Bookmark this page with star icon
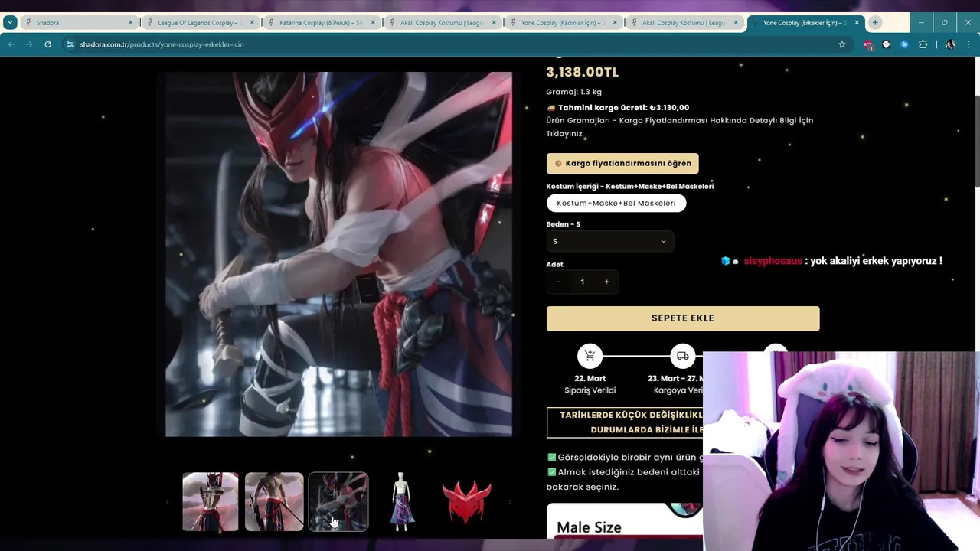 [x=842, y=44]
